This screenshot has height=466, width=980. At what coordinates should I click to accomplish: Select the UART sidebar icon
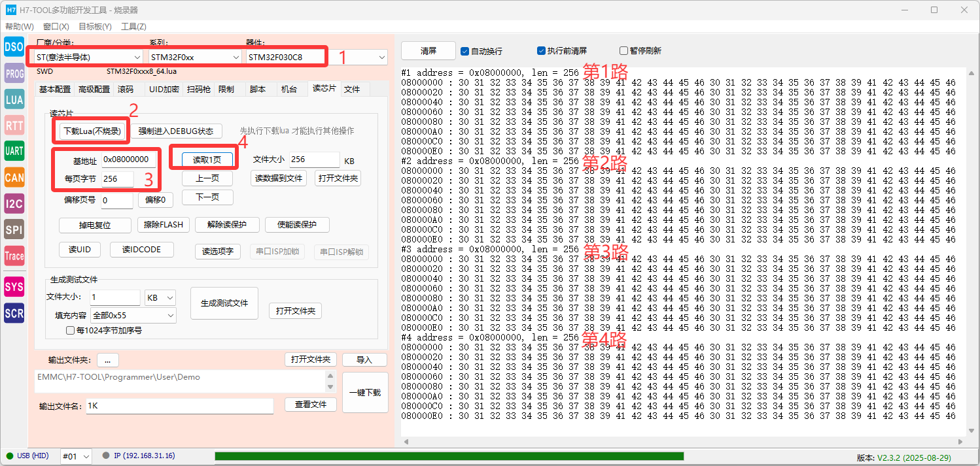coord(14,151)
